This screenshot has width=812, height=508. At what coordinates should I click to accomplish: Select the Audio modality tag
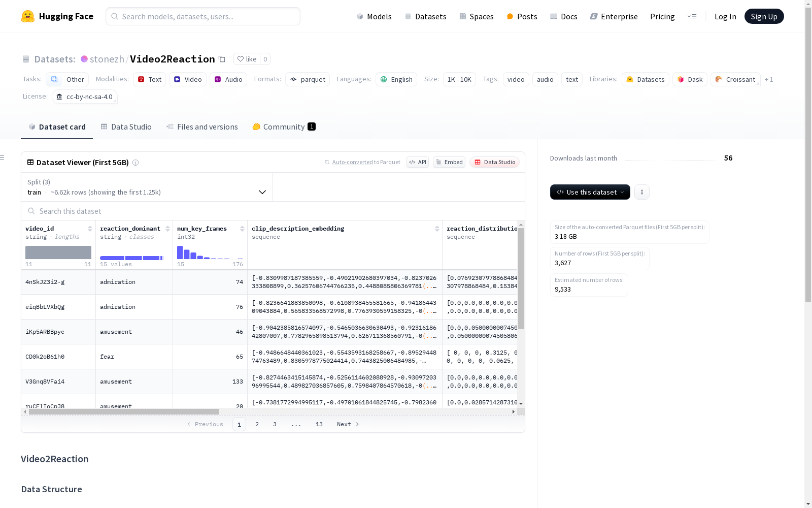coord(228,79)
